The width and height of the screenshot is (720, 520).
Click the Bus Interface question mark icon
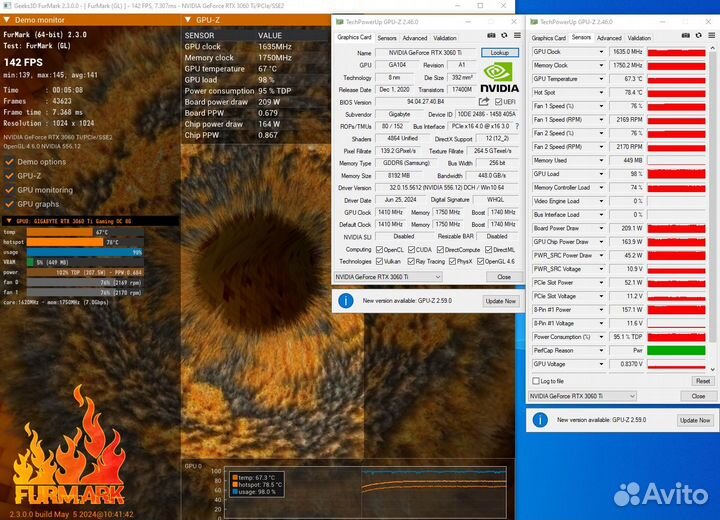(517, 126)
